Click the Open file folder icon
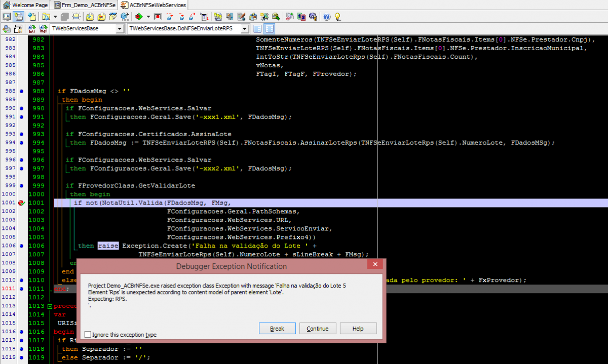 coord(46,17)
